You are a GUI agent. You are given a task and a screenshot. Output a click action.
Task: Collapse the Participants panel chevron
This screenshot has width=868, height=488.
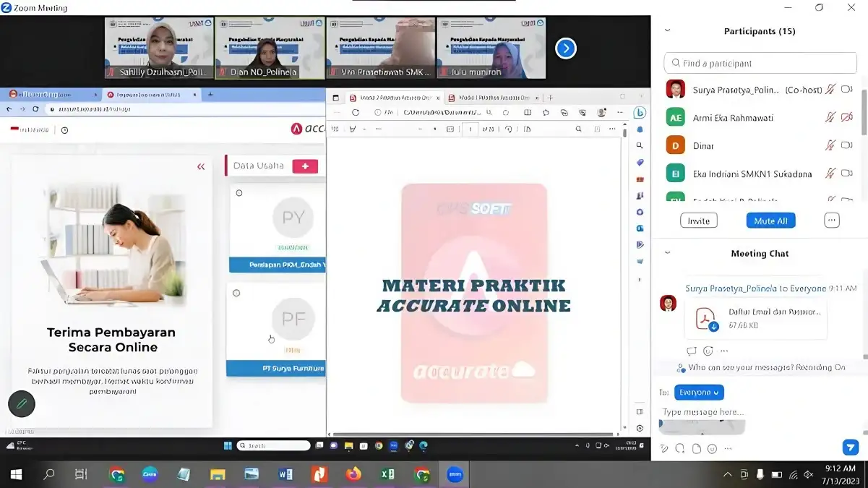(667, 31)
